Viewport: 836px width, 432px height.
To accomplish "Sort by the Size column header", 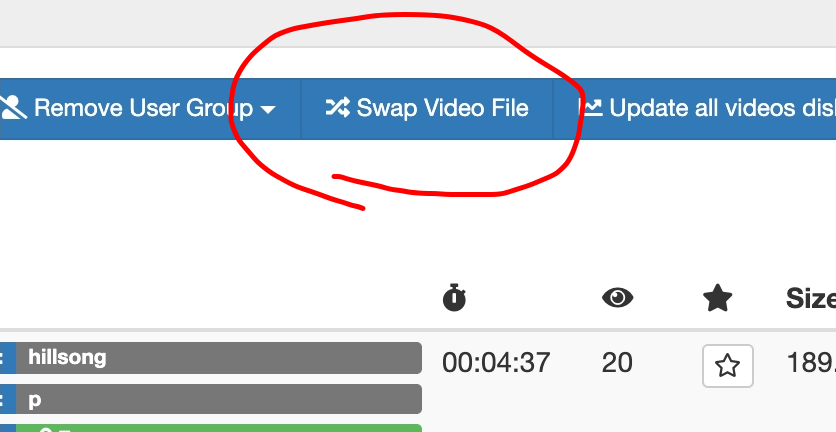I will click(811, 298).
